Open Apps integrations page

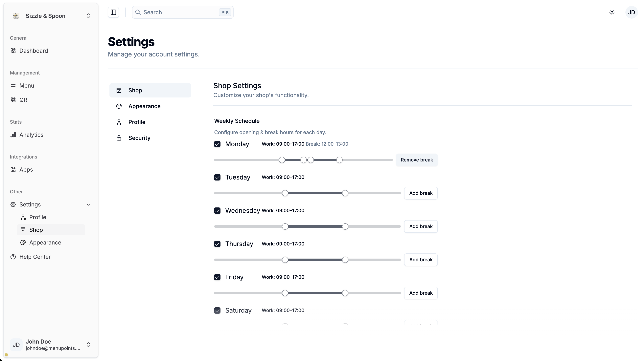(x=26, y=170)
